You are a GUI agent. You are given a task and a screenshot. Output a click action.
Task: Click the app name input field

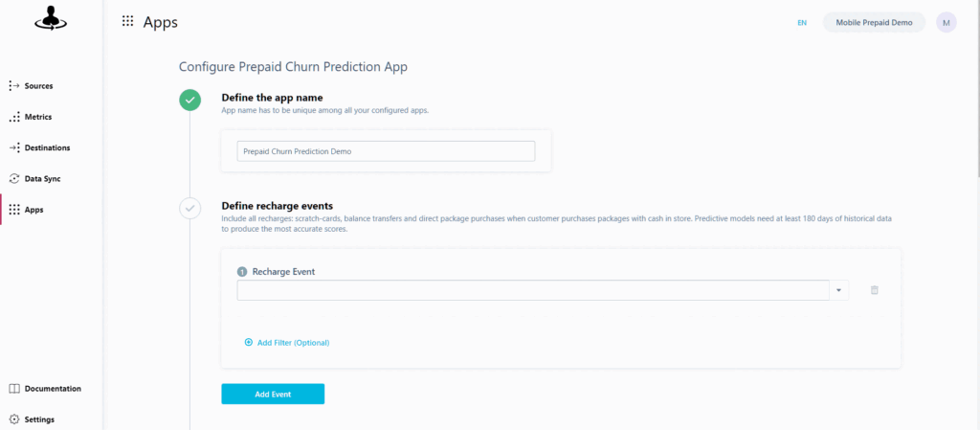[x=386, y=151]
